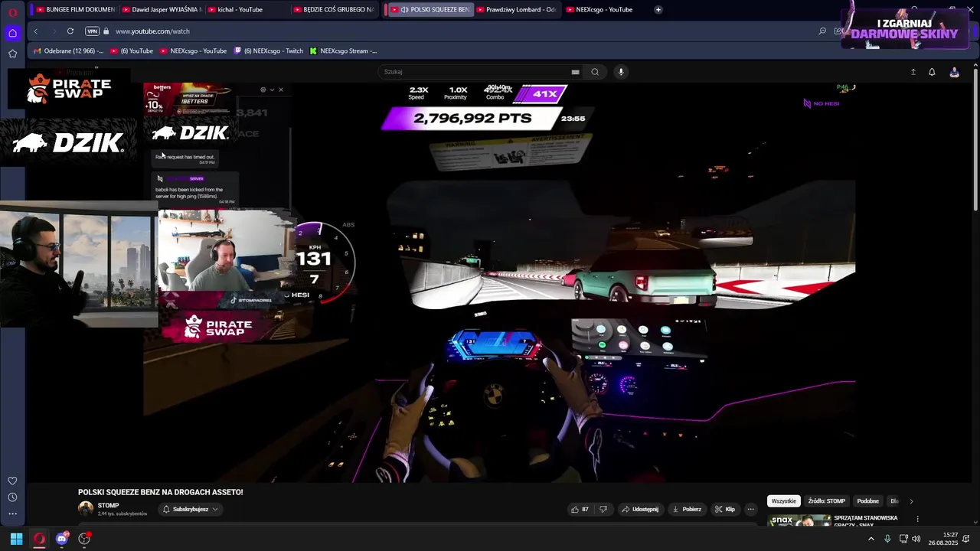Switch to kichal - YouTube tab
Screen dimensions: 980x551
247,10
